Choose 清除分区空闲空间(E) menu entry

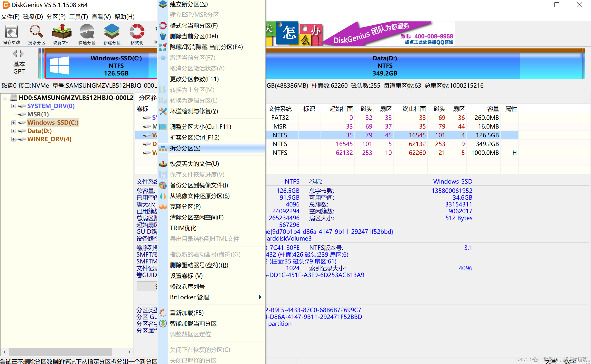[x=211, y=217]
